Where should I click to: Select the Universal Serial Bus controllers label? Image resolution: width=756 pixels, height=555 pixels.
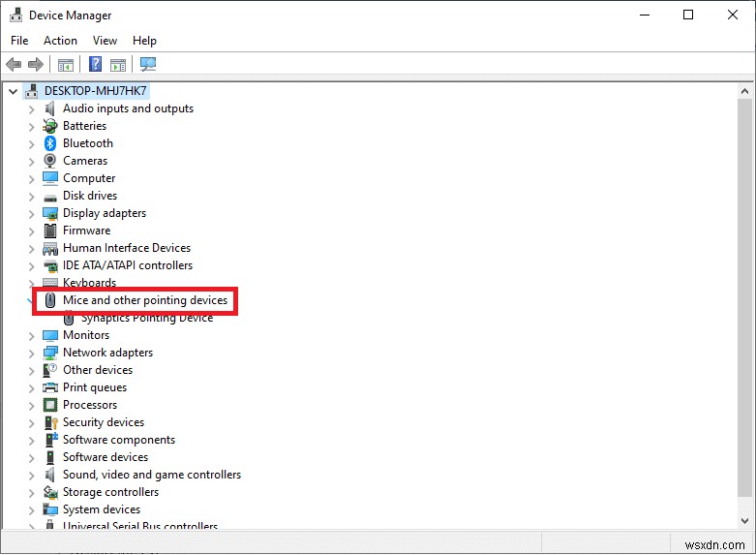click(140, 526)
